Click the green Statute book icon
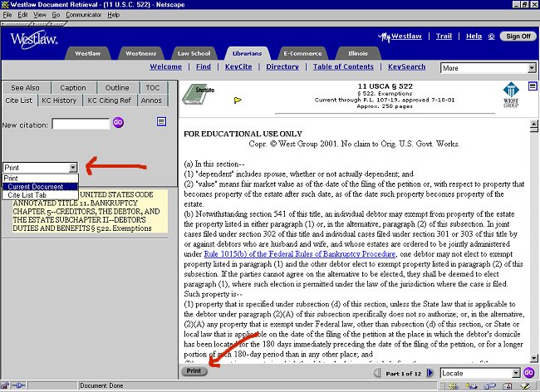This screenshot has height=392, width=540. pos(197,94)
